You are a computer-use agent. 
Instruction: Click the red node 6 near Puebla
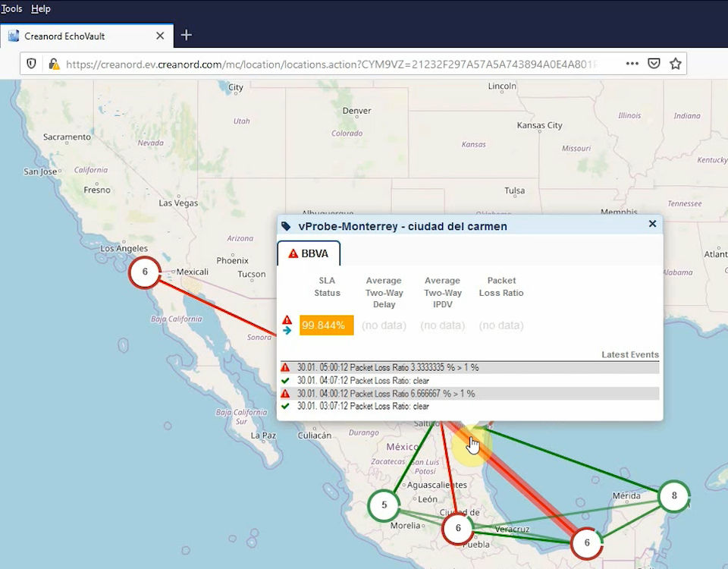click(x=458, y=528)
